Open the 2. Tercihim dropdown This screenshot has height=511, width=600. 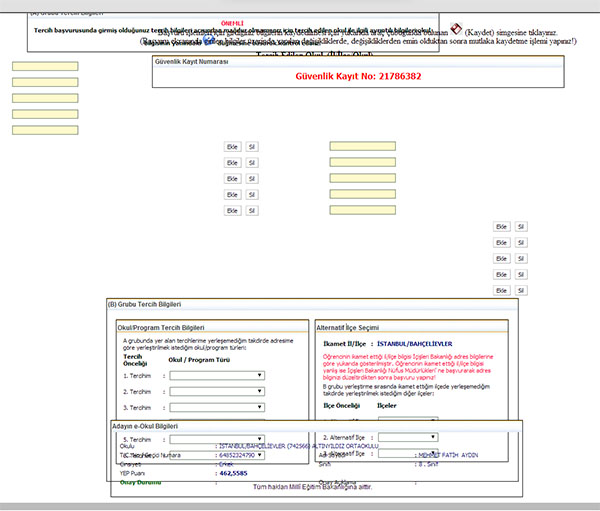click(217, 391)
